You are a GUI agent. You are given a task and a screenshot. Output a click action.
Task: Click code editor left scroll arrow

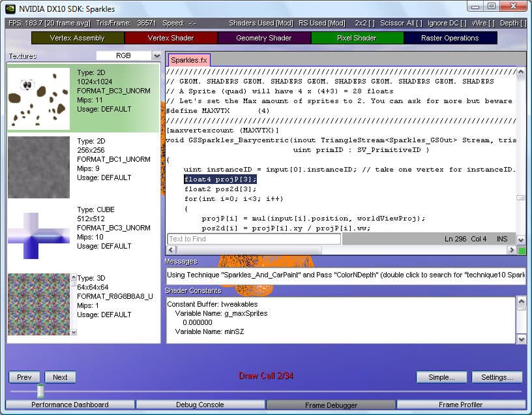(171, 250)
